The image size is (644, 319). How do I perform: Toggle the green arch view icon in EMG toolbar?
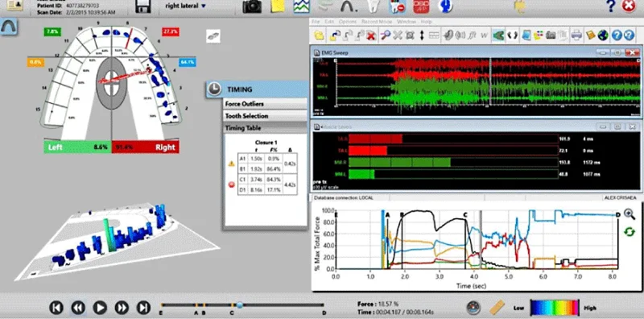pyautogui.click(x=498, y=35)
